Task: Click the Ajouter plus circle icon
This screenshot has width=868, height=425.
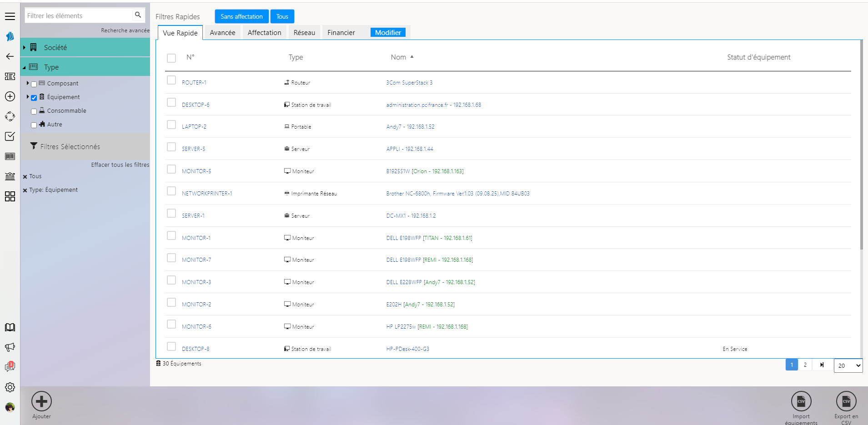Action: coord(41,401)
